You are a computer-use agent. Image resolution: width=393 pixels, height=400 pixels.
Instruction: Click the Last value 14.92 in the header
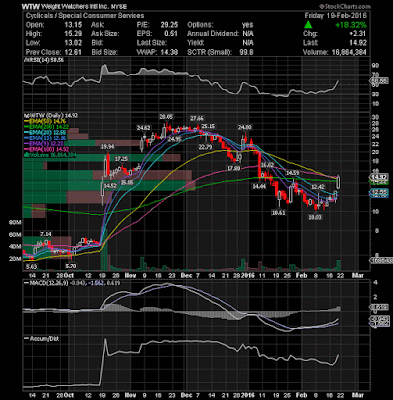tap(358, 43)
